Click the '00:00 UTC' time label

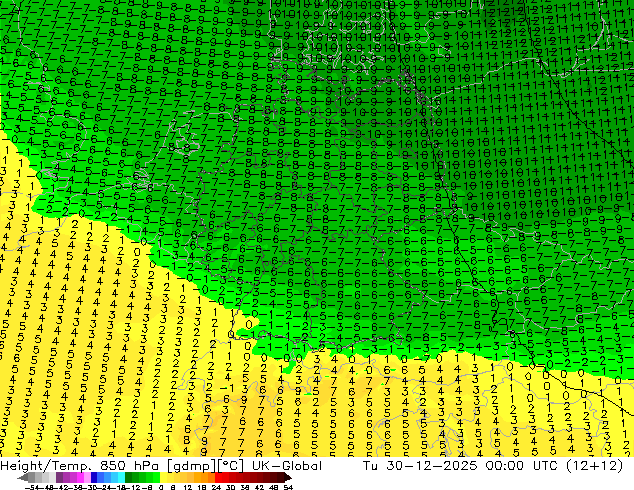click(x=522, y=466)
